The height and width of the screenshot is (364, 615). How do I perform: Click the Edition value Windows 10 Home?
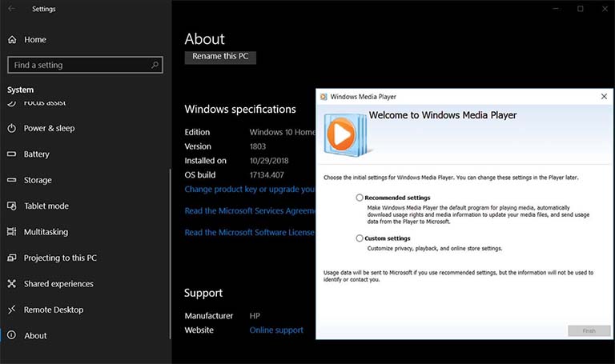[x=283, y=132]
